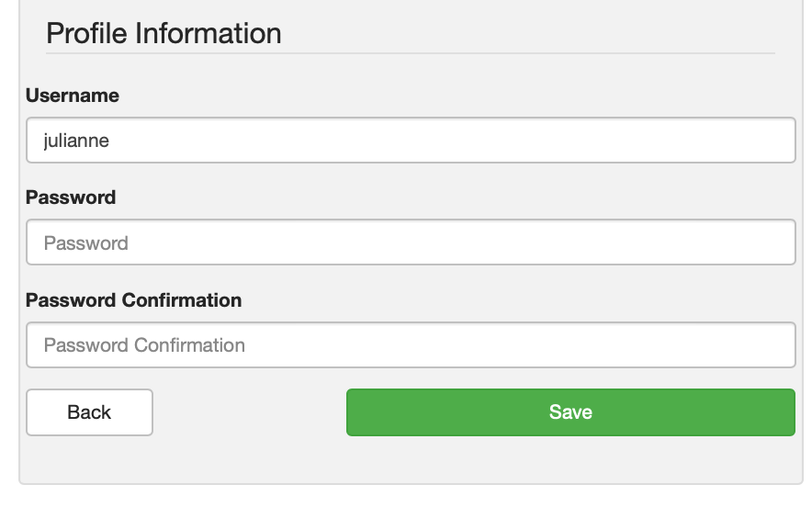The height and width of the screenshot is (507, 812).
Task: Click the green Save button
Action: click(x=570, y=412)
